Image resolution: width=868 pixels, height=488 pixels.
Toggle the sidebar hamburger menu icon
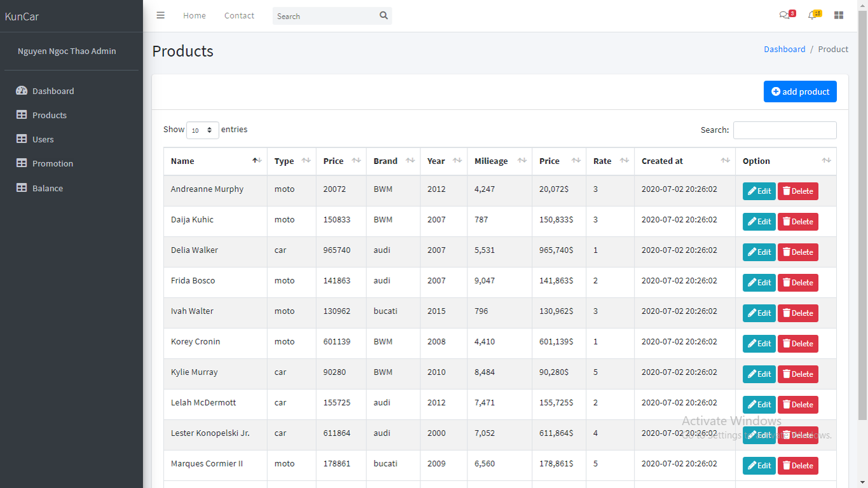[161, 15]
